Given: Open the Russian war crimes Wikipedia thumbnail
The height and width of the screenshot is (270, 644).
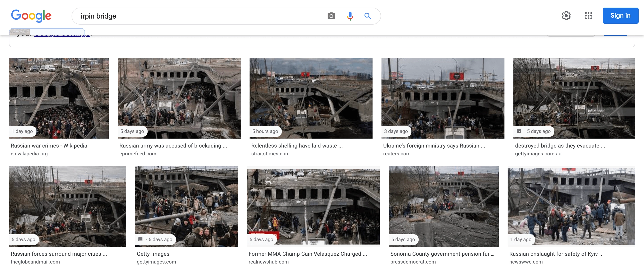Looking at the screenshot, I should [x=59, y=98].
